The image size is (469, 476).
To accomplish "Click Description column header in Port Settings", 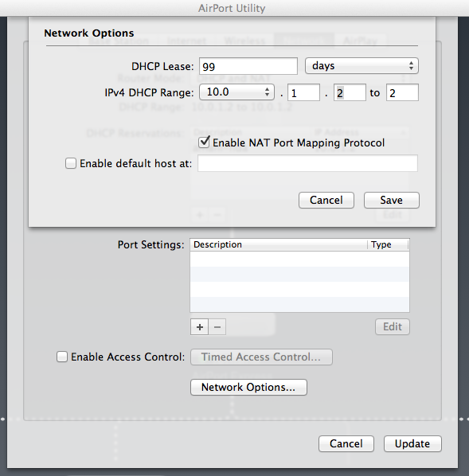I will [x=279, y=244].
